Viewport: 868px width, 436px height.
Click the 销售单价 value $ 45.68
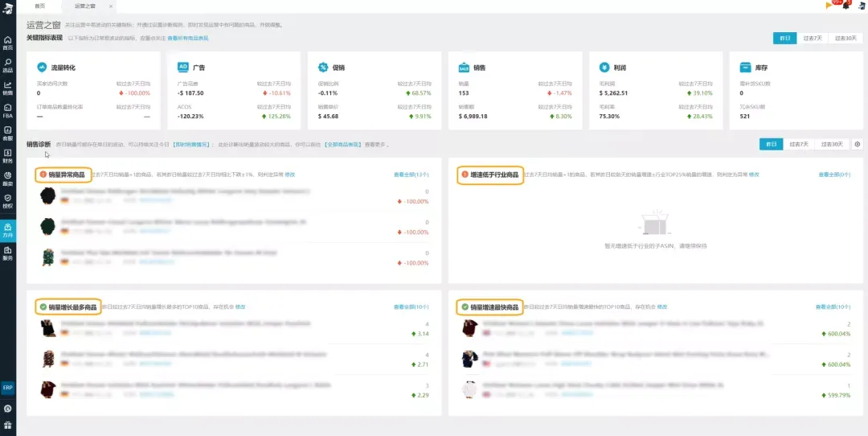pyautogui.click(x=328, y=117)
